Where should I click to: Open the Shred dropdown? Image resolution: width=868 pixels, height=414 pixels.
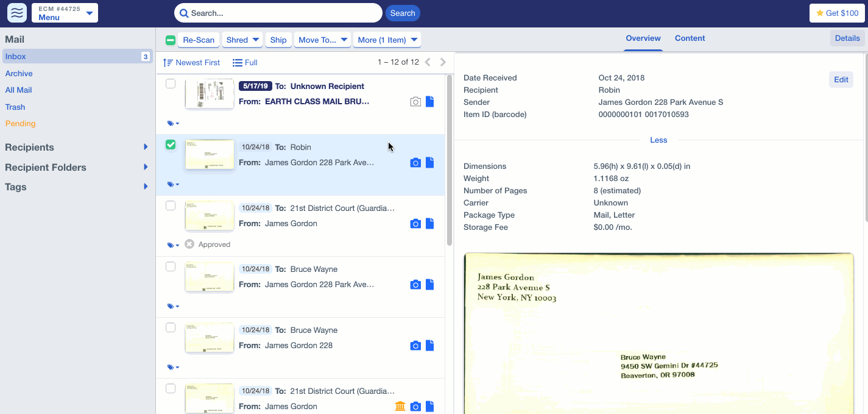tap(242, 40)
